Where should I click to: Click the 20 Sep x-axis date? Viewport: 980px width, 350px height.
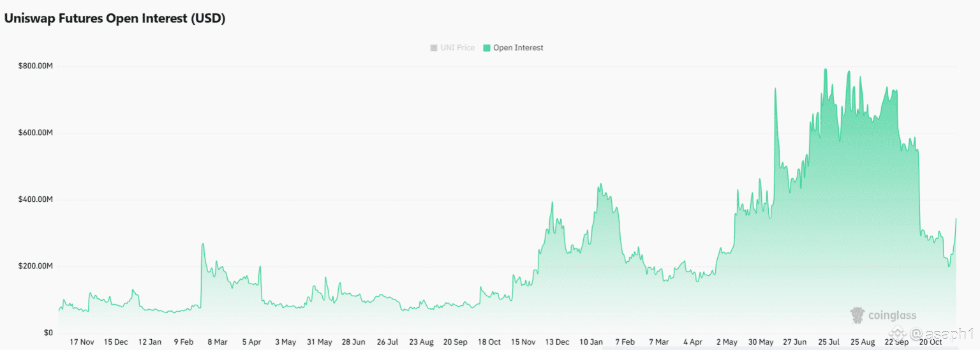pyautogui.click(x=456, y=342)
